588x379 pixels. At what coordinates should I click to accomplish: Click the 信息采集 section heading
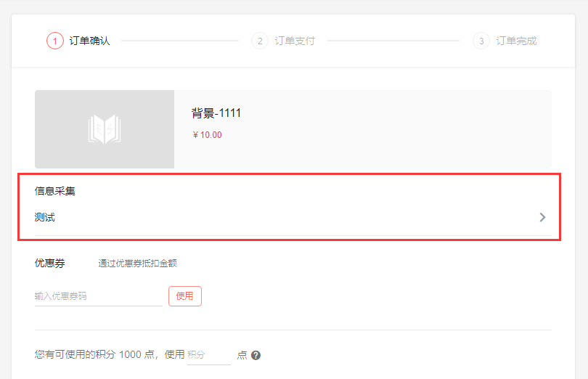point(54,191)
